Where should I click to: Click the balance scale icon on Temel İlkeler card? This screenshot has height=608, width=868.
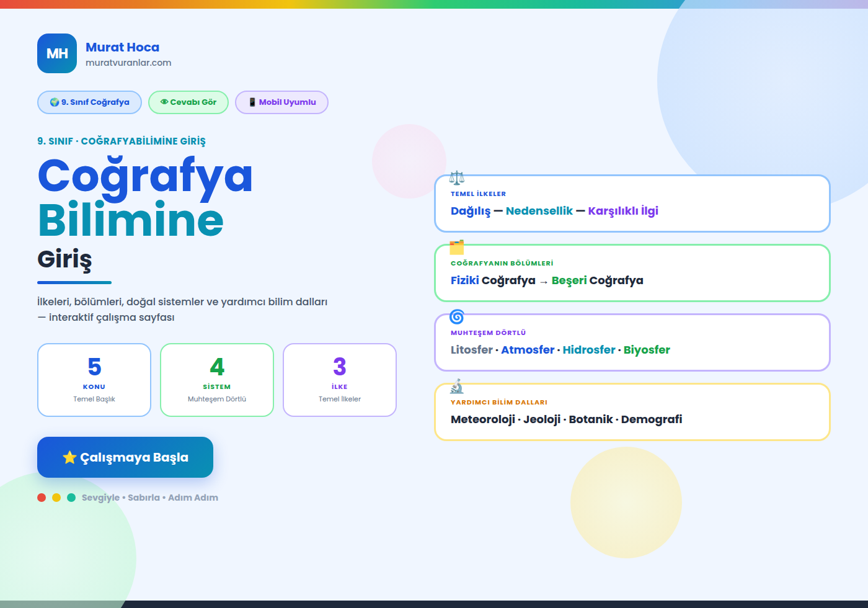[x=457, y=178]
